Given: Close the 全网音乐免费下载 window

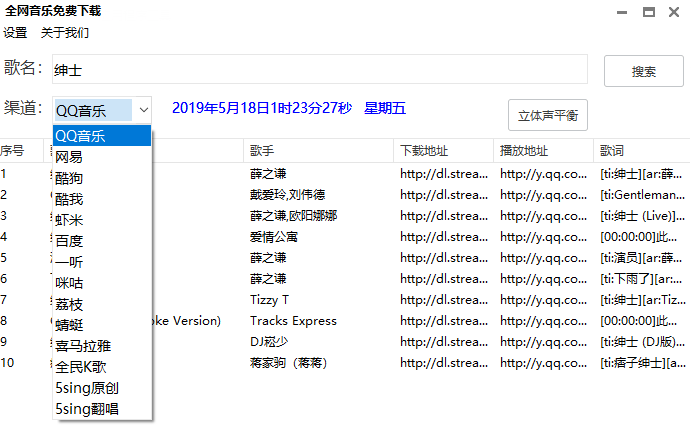Looking at the screenshot, I should click(x=674, y=12).
